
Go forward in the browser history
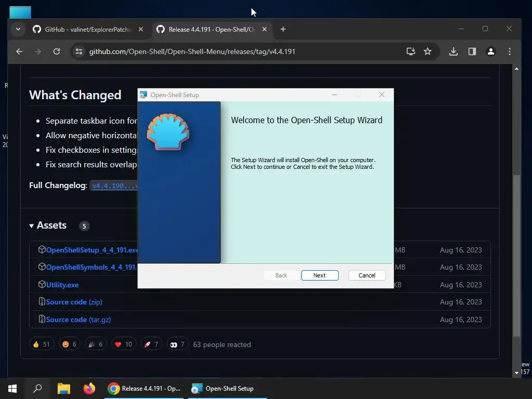[38, 51]
